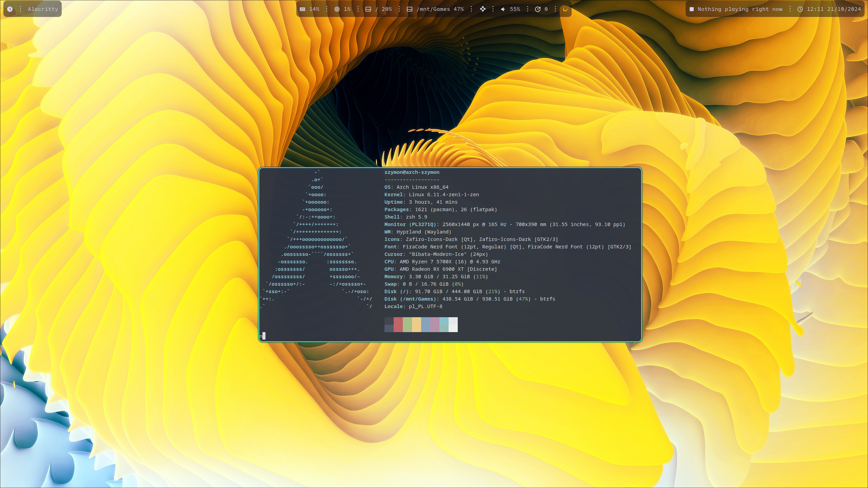This screenshot has width=868, height=488.
Task: Click the media stop square icon
Action: pyautogui.click(x=691, y=9)
